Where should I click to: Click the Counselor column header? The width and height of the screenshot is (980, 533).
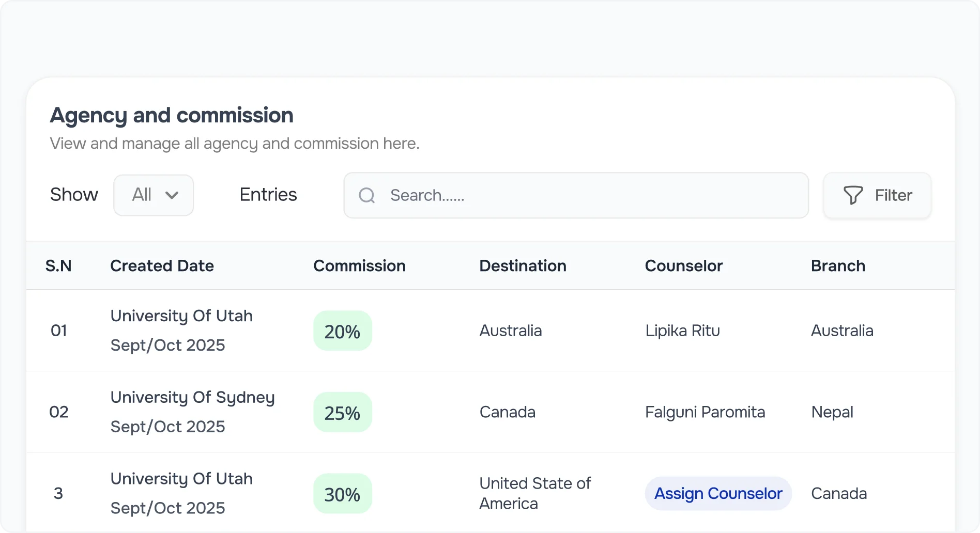click(x=683, y=265)
